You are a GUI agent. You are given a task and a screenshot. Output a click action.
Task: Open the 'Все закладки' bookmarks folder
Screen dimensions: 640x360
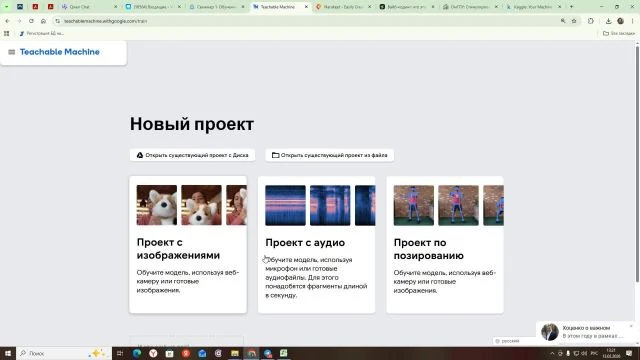619,33
